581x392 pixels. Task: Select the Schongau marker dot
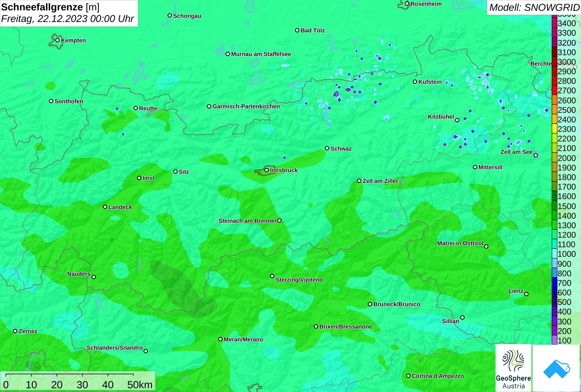click(169, 15)
